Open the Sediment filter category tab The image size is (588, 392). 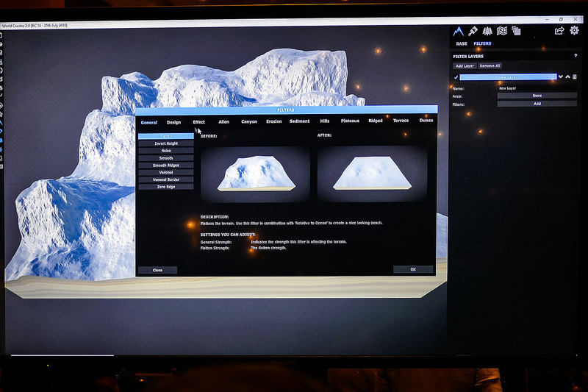point(299,121)
